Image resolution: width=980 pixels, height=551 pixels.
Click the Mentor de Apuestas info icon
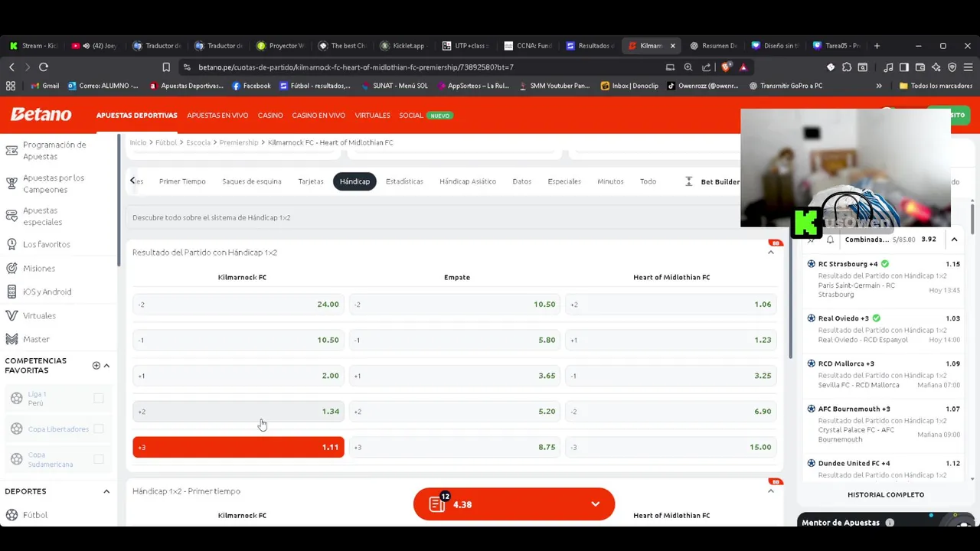pyautogui.click(x=890, y=523)
